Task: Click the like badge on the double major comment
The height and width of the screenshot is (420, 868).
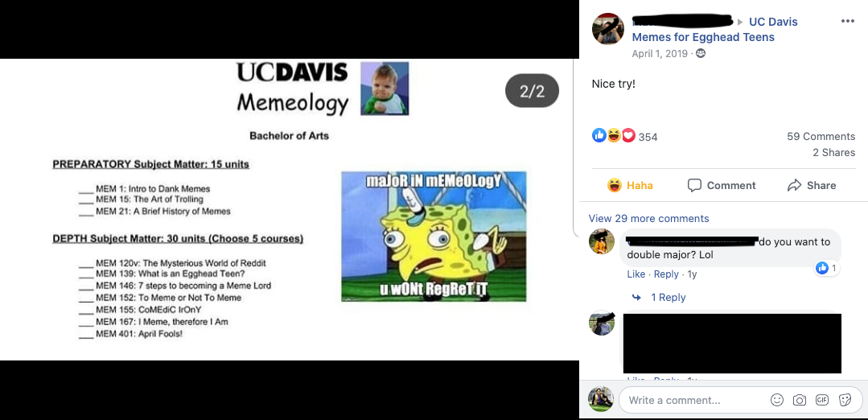Action: (x=828, y=269)
